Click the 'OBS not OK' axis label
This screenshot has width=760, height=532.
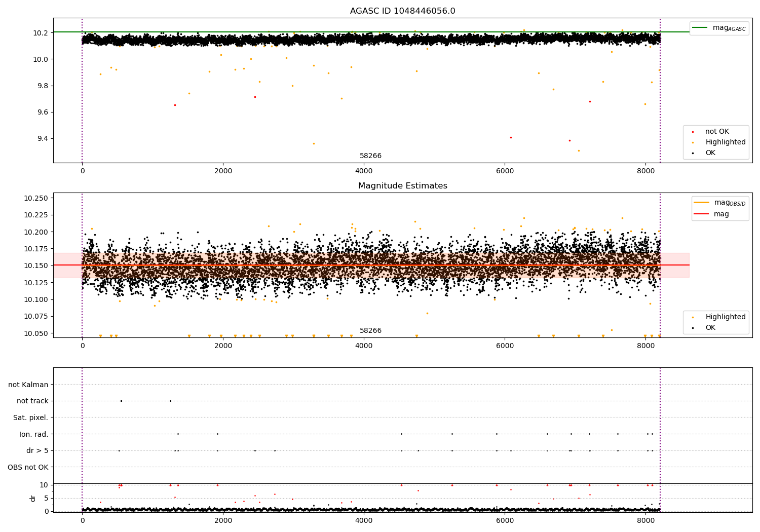coord(28,467)
